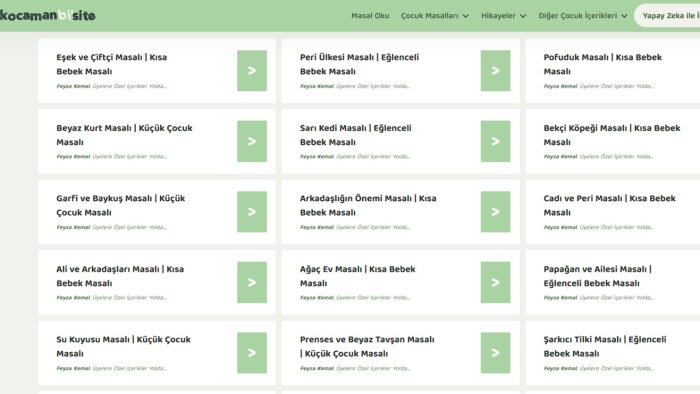The width and height of the screenshot is (700, 394).
Task: Click Feyza Kemal author under Su Kuyusu
Action: tap(73, 369)
